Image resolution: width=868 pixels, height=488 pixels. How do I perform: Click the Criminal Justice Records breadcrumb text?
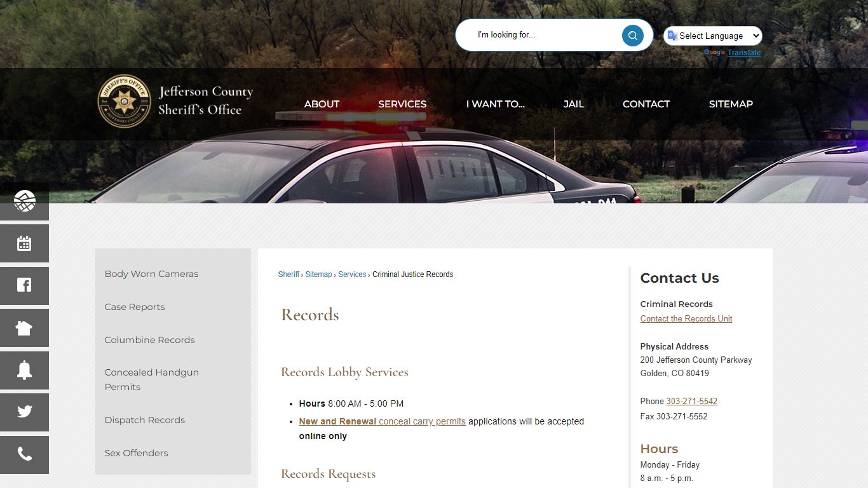[412, 274]
